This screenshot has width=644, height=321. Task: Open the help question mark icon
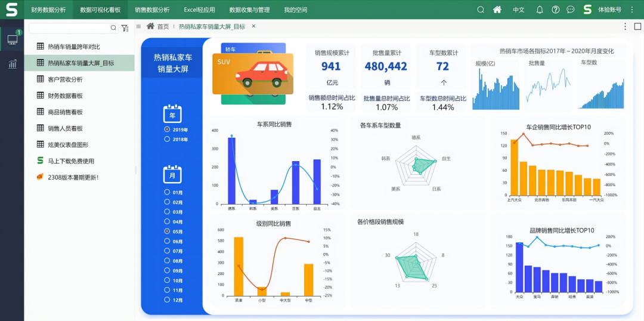tap(555, 10)
